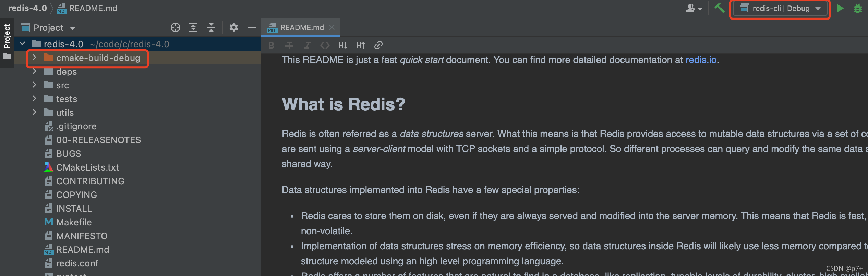Expand the cmake-build-debug folder

tap(34, 58)
